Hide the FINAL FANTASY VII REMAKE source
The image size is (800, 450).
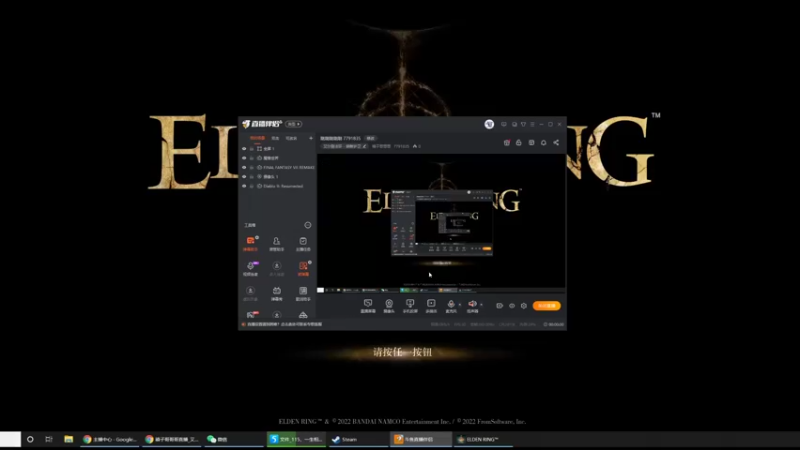point(244,167)
